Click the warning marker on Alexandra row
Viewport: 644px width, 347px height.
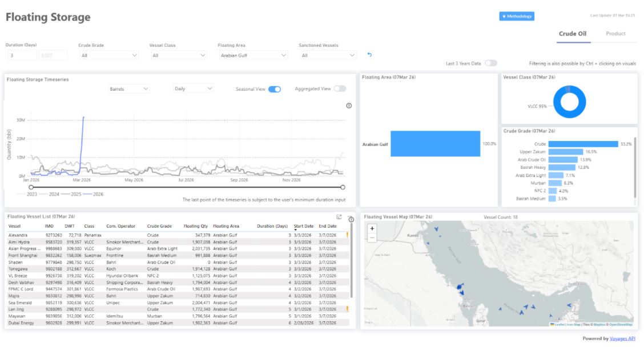pos(347,235)
